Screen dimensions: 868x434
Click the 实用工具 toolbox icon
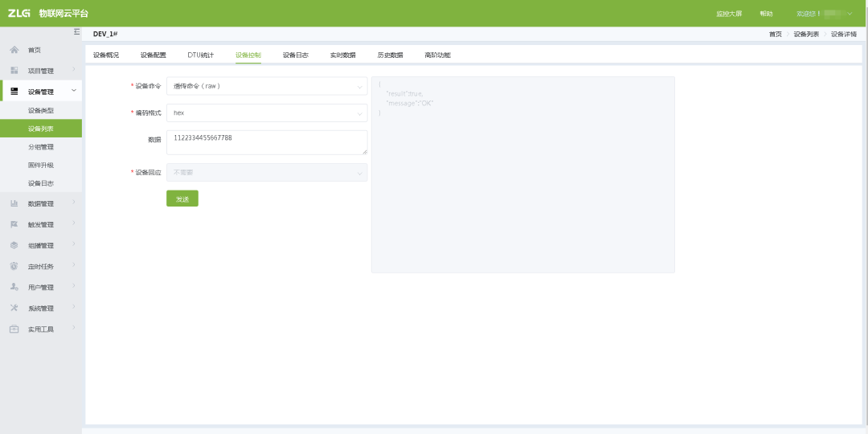[14, 329]
